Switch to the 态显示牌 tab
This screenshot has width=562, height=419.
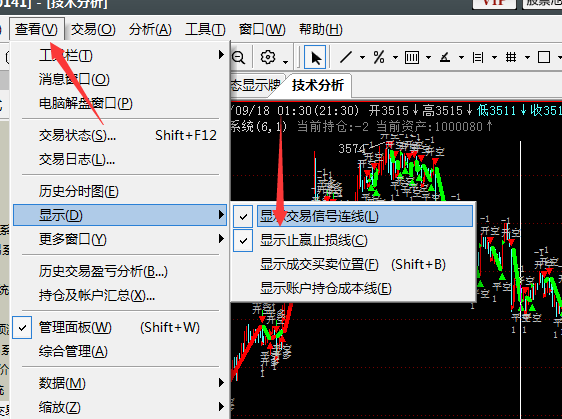click(255, 85)
